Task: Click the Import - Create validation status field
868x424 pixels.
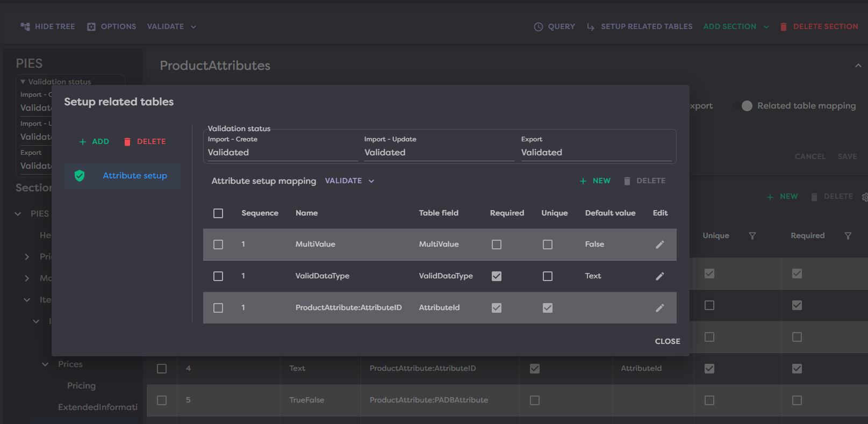Action: pyautogui.click(x=282, y=153)
